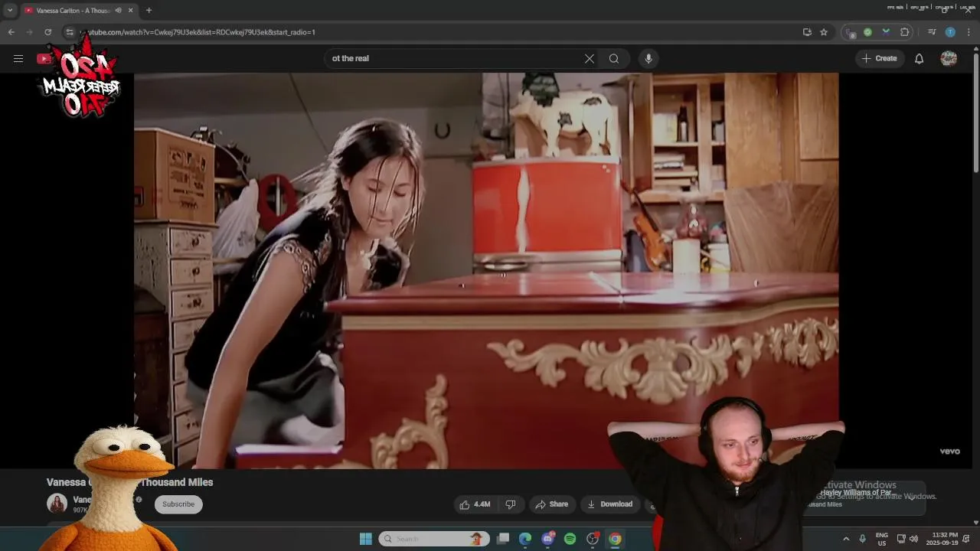Click the vevo watermark in the video
This screenshot has height=551, width=980.
[x=949, y=452]
